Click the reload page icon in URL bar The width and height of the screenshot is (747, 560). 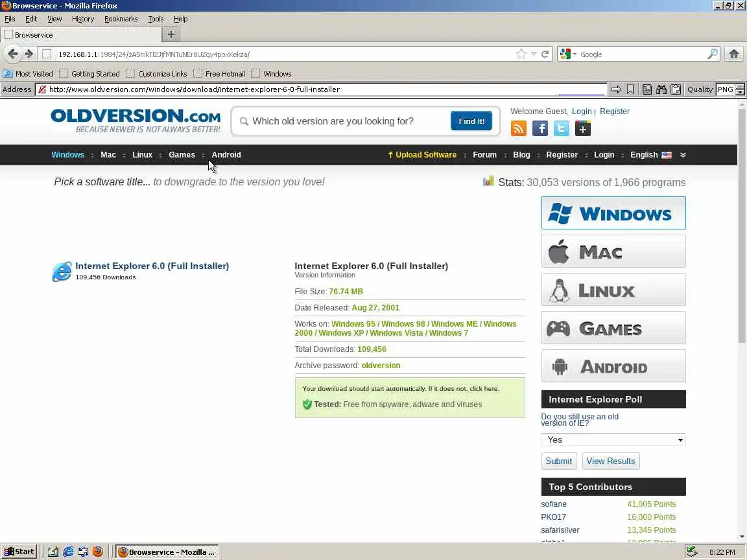(545, 54)
